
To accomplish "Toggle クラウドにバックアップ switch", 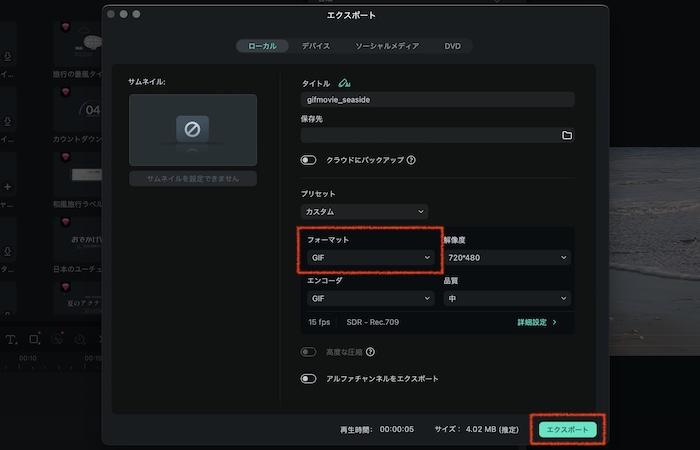I will tap(308, 160).
